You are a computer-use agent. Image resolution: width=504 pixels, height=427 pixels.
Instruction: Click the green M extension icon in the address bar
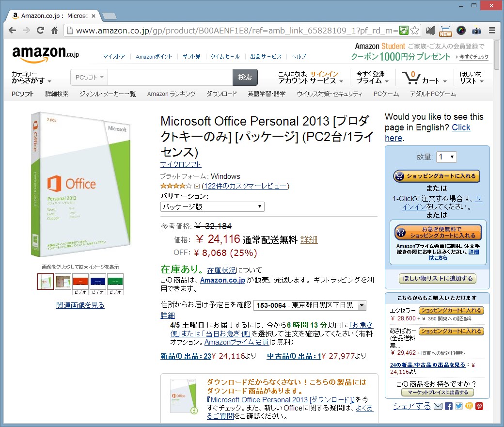(404, 31)
